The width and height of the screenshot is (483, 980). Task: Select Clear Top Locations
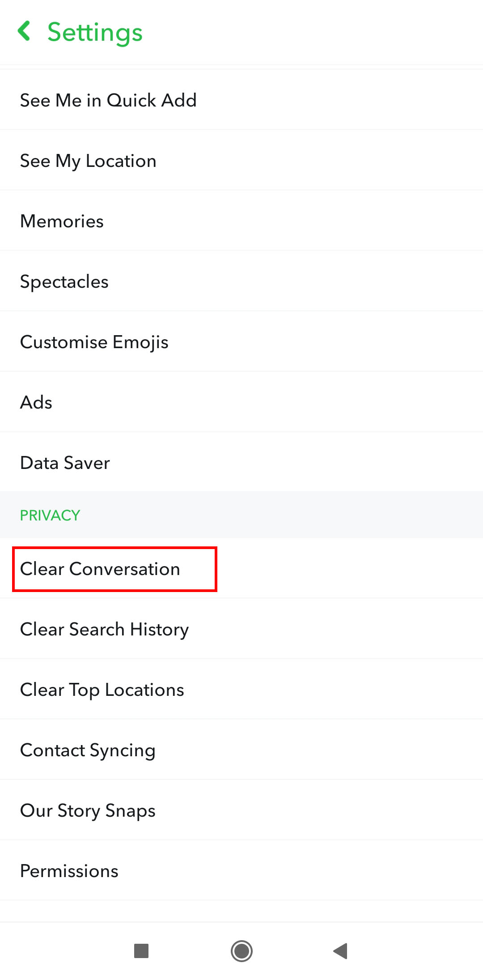[x=241, y=690]
